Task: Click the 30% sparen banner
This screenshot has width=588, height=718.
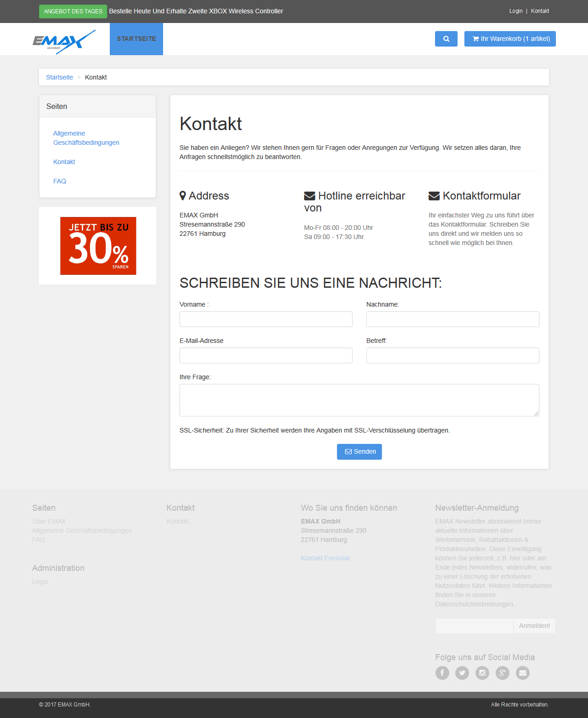Action: pos(98,246)
